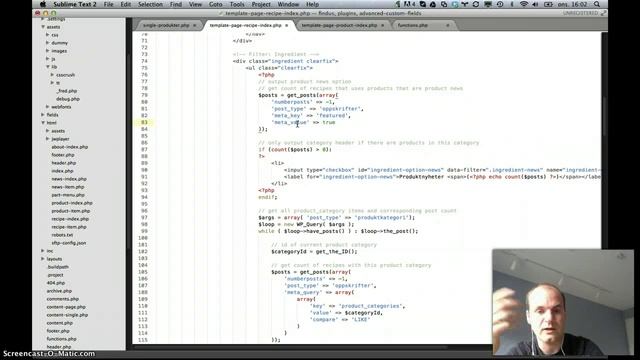Open news-index.php file

[69, 179]
